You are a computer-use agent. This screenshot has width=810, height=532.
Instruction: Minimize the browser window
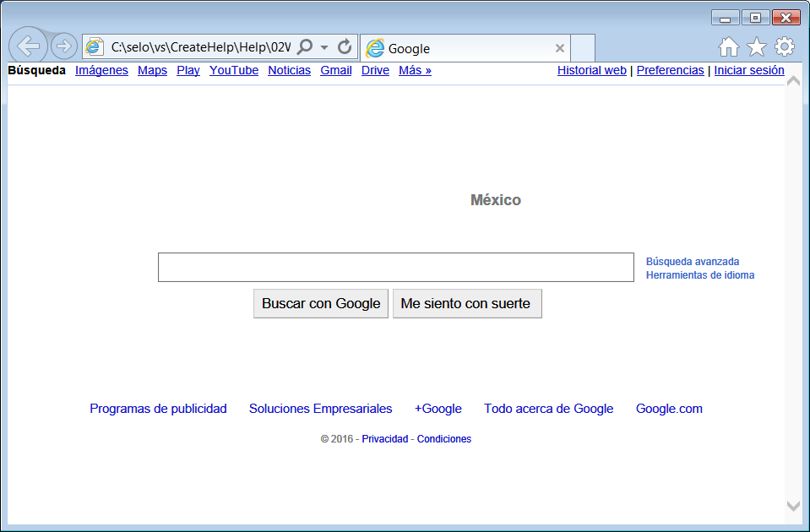[726, 18]
